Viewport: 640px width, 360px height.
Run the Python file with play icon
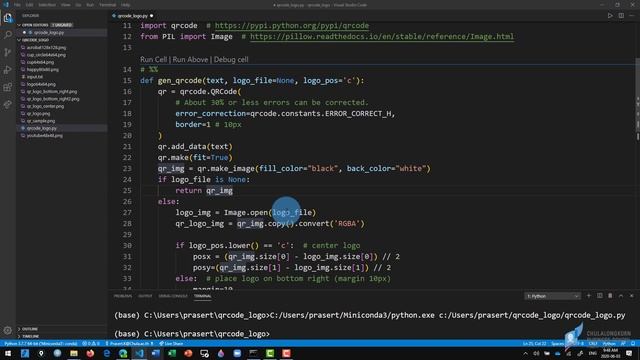tap(610, 16)
